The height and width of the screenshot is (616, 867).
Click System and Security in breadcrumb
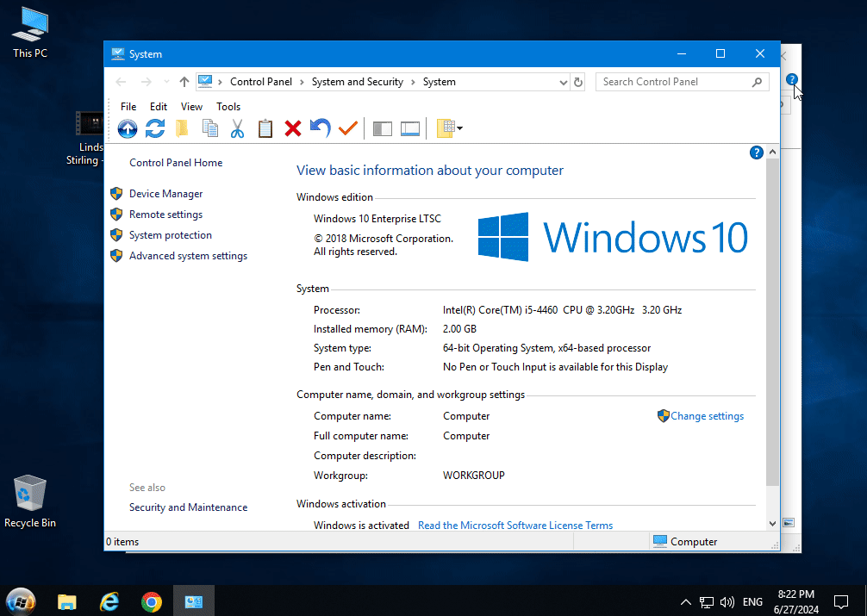357,82
